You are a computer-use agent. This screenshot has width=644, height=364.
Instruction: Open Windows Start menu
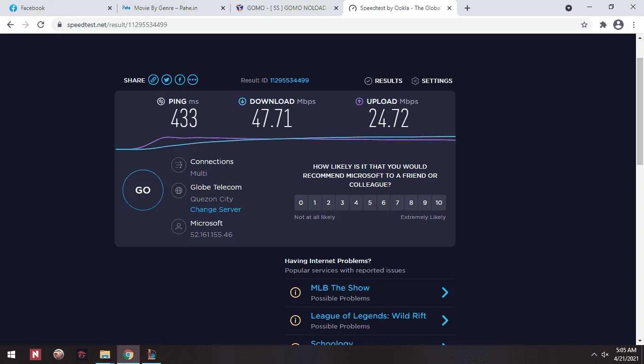pos(11,355)
